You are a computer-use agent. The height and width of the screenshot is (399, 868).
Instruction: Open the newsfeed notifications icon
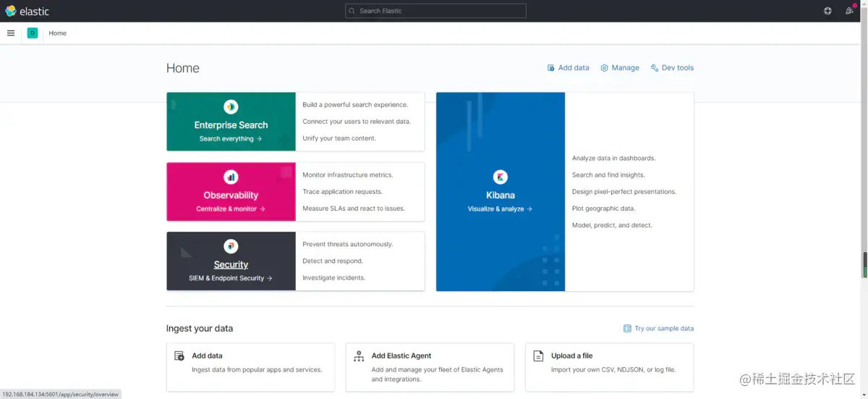850,11
